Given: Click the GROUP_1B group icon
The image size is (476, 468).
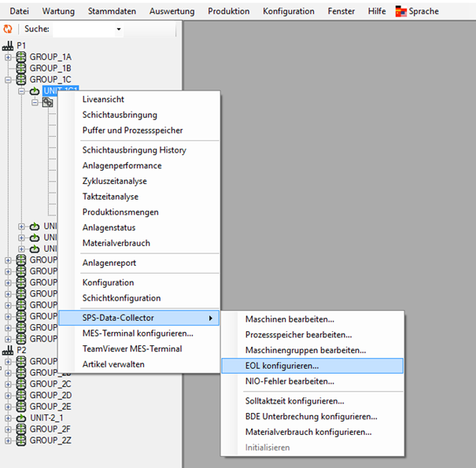Looking at the screenshot, I should [21, 68].
